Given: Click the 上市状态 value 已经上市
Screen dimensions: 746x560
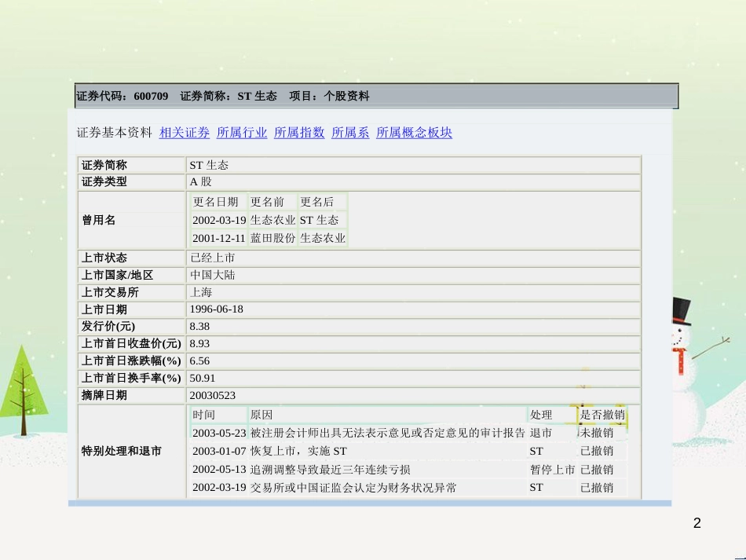Looking at the screenshot, I should [212, 258].
